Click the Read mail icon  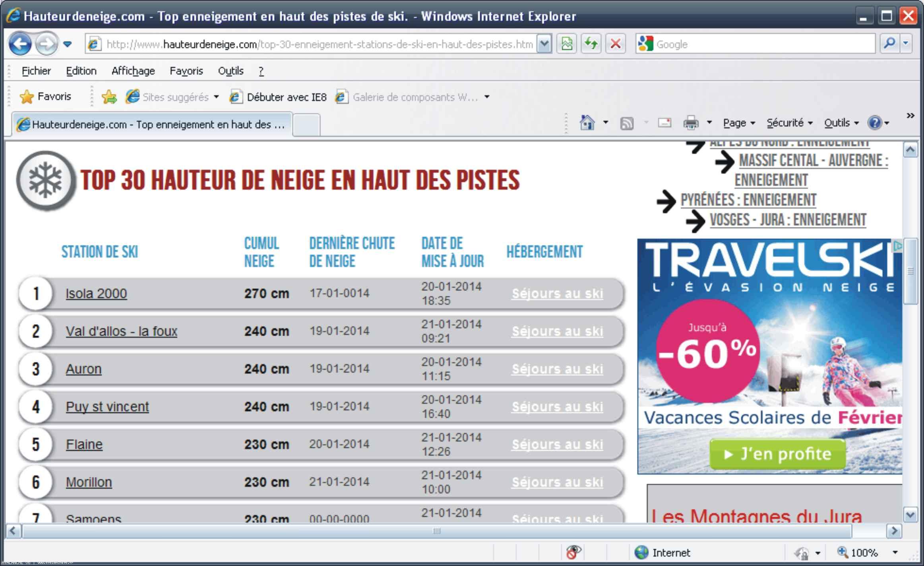click(664, 123)
